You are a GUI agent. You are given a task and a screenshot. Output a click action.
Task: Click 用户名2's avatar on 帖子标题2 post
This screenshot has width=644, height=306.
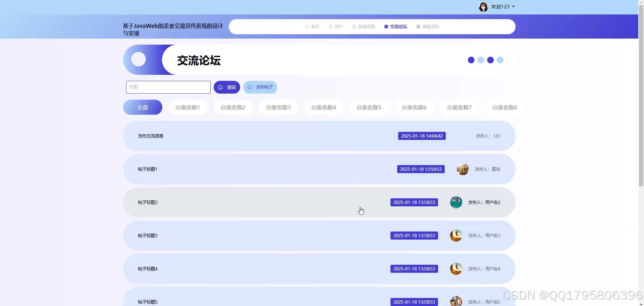pos(456,202)
